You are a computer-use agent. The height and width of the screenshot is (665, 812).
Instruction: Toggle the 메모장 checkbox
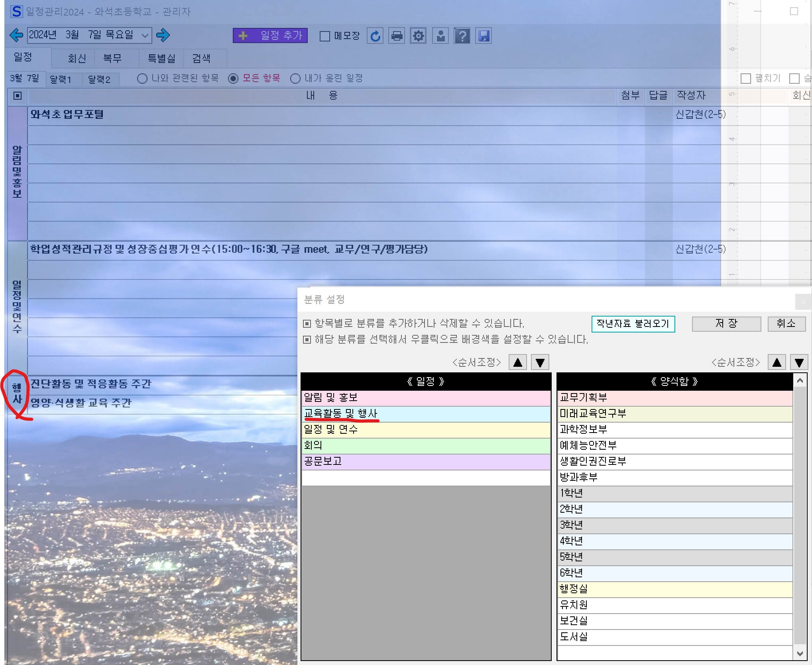[x=325, y=36]
